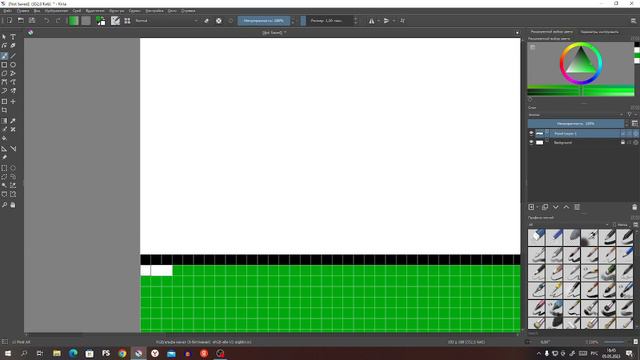The height and width of the screenshot is (360, 640).
Task: Open the blending mode dropdown in toolbar
Action: click(167, 20)
